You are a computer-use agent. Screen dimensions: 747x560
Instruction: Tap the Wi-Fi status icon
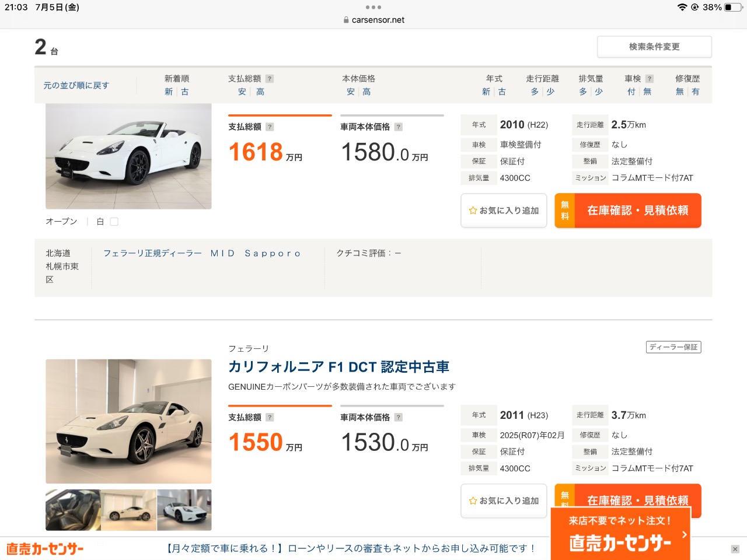point(682,7)
